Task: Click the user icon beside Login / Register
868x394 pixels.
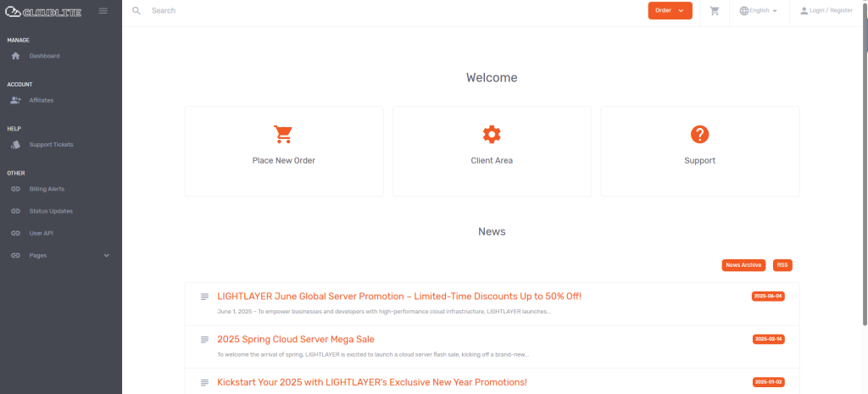Action: pos(804,11)
